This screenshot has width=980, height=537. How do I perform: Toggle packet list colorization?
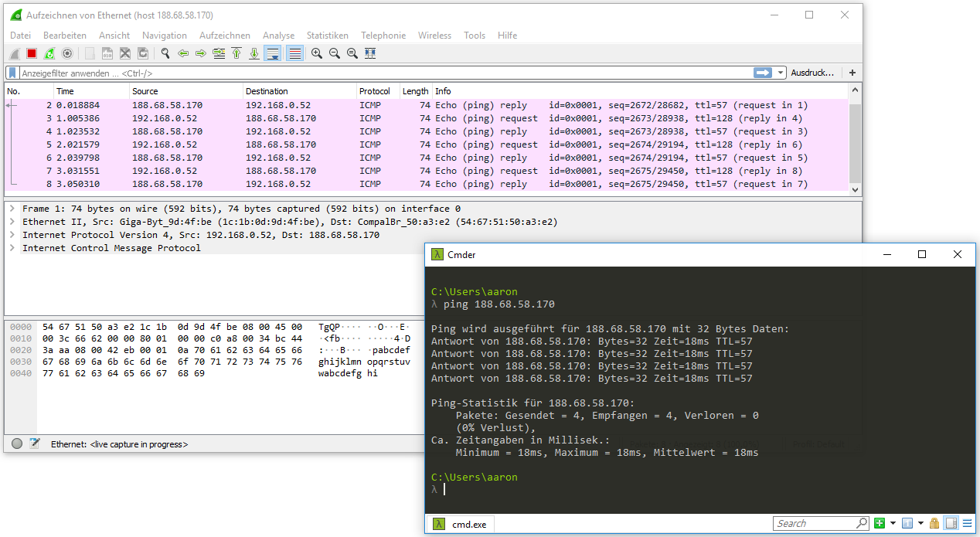pos(294,53)
